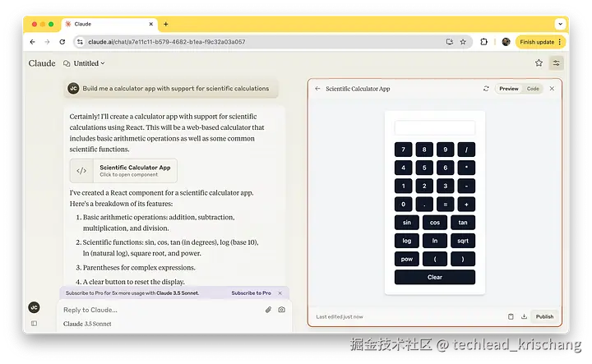The width and height of the screenshot is (592, 364).
Task: Click the minus key on calculator
Action: (x=466, y=186)
